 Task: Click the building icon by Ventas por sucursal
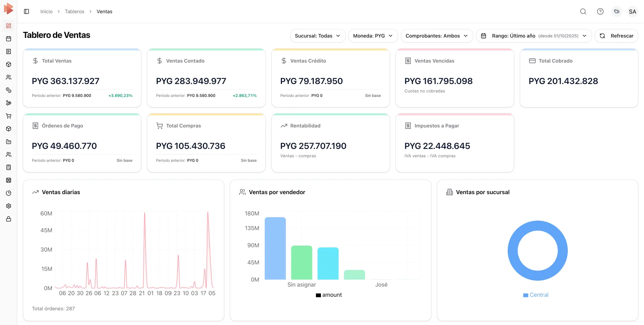(449, 192)
